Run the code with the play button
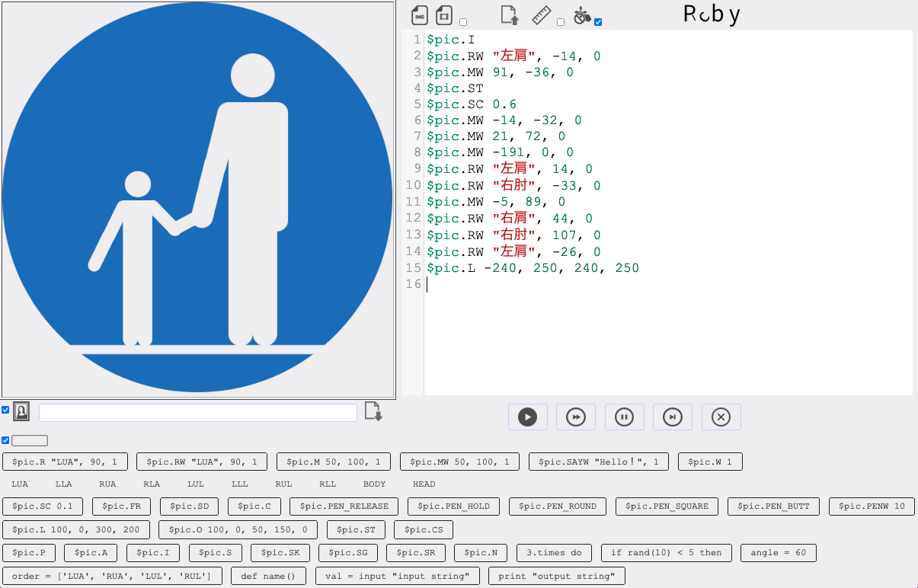918x588 pixels. click(527, 417)
